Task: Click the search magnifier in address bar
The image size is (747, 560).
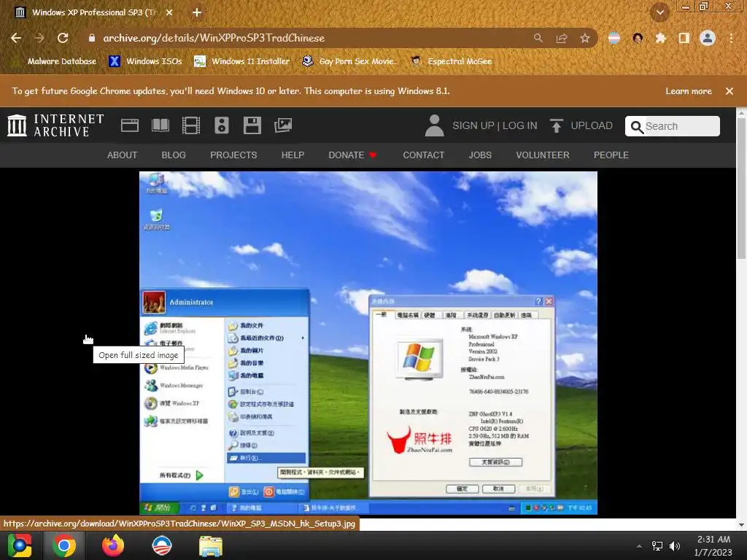Action: [x=538, y=38]
